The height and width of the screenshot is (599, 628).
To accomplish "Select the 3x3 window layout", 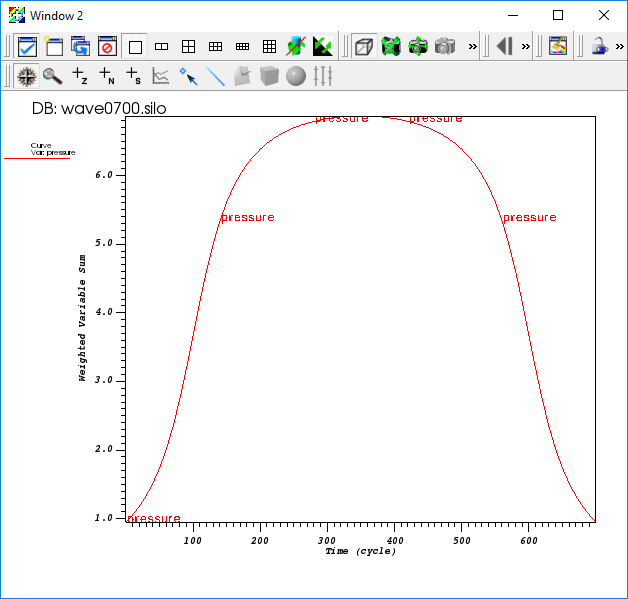I will (x=269, y=47).
